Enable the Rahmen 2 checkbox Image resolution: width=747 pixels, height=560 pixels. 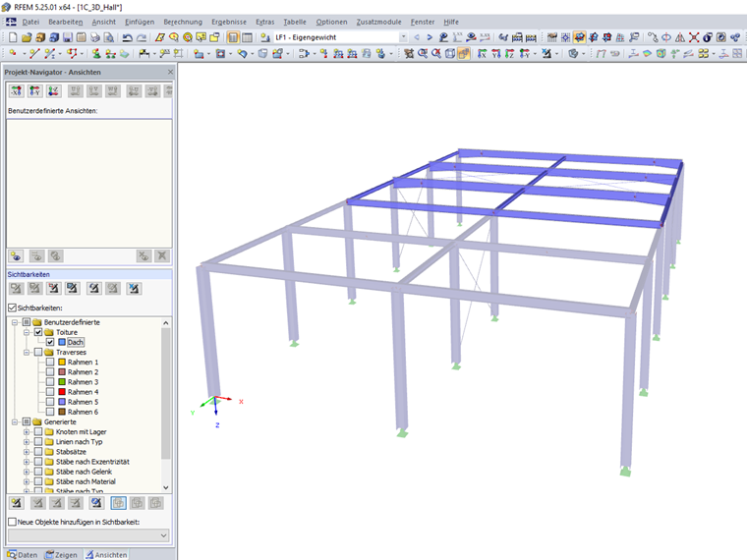[x=50, y=372]
